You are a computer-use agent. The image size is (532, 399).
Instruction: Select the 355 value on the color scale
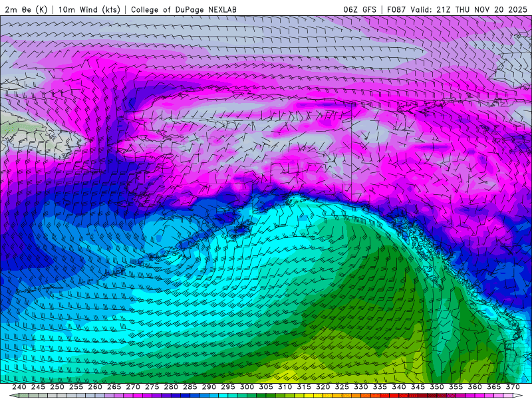tap(456, 387)
